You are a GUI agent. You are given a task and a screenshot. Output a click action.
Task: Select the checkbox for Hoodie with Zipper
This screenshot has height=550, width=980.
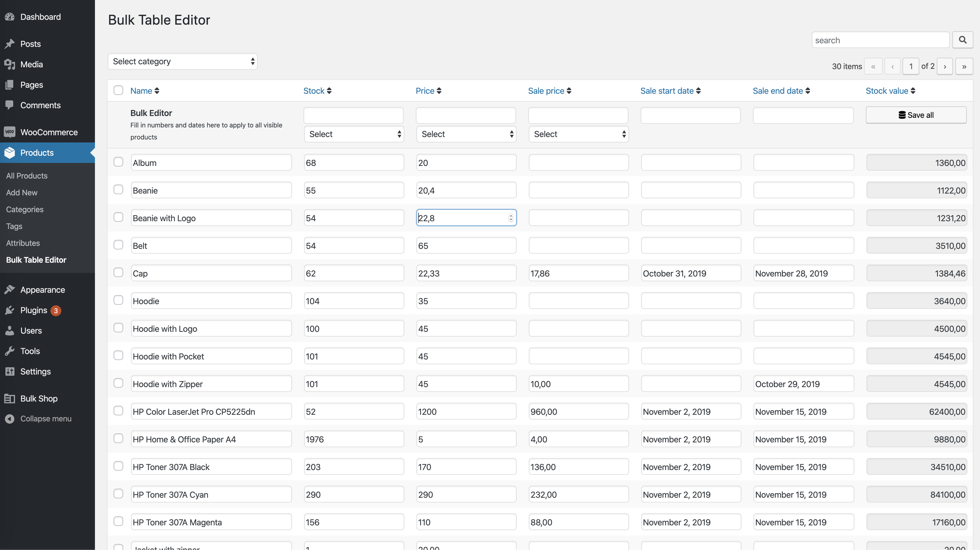118,383
